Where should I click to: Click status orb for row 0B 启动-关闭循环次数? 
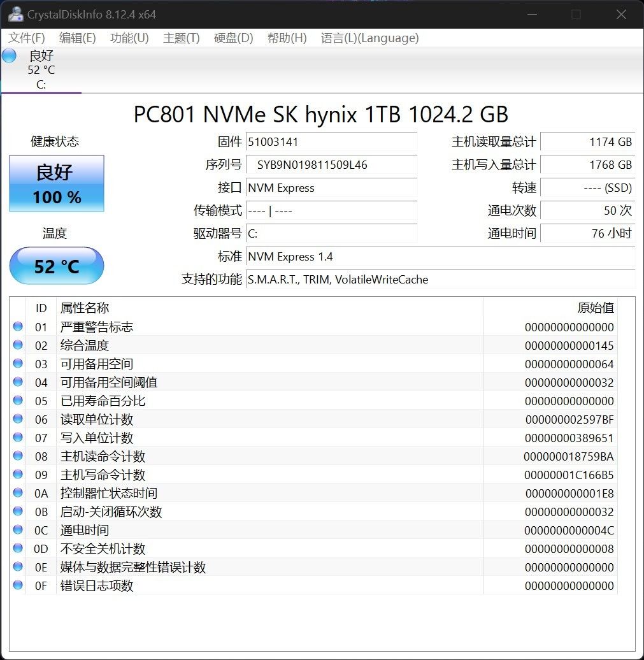click(x=18, y=511)
